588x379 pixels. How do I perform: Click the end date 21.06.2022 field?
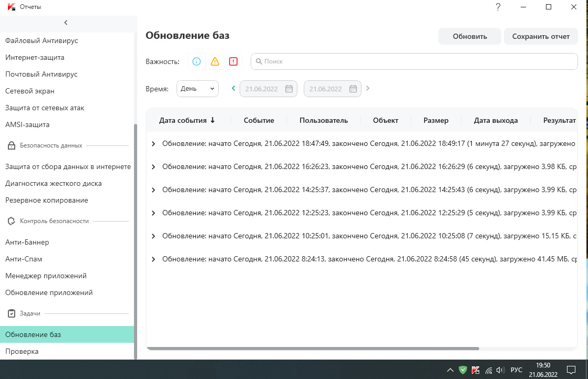pos(333,89)
